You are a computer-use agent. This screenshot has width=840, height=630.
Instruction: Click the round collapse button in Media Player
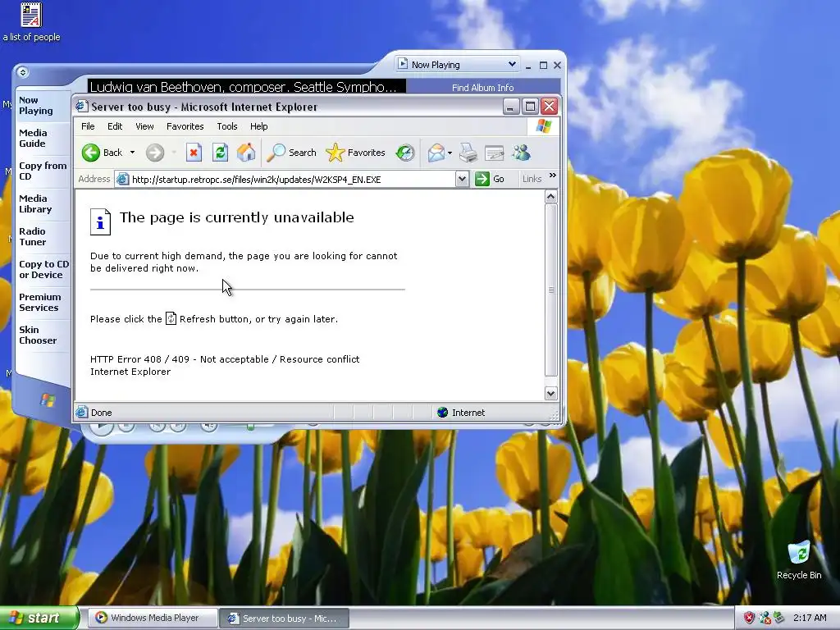coord(22,72)
